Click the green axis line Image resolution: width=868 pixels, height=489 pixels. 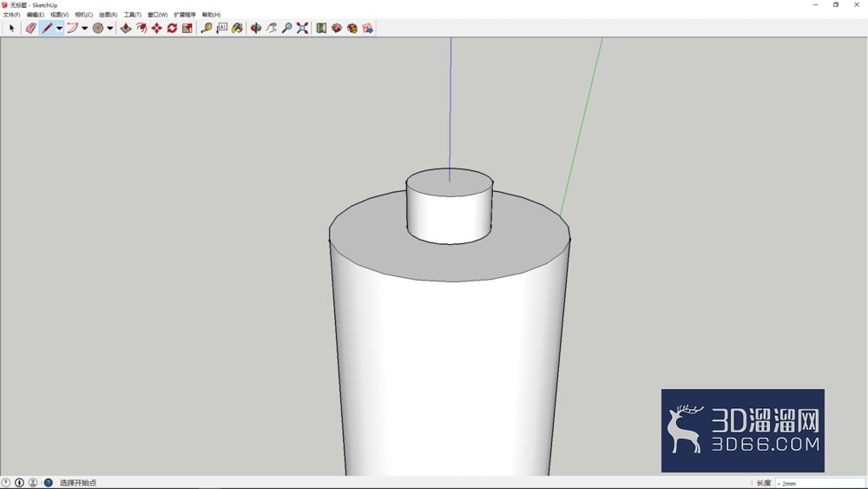point(582,126)
